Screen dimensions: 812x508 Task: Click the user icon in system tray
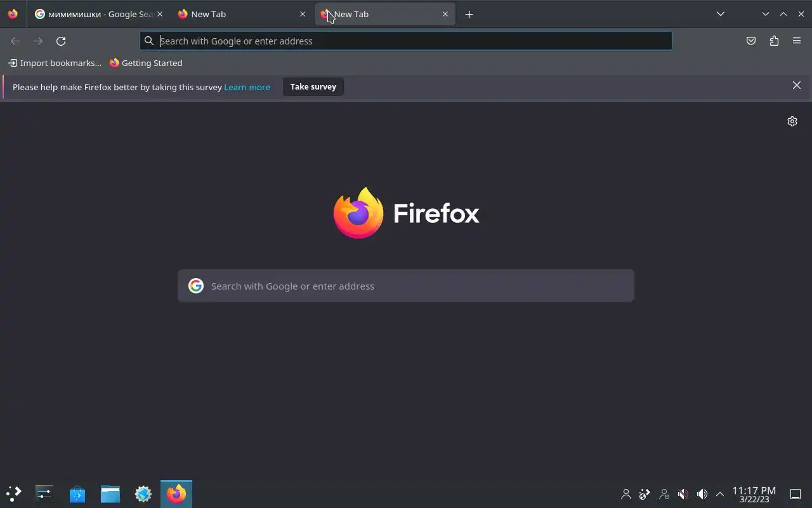626,493
